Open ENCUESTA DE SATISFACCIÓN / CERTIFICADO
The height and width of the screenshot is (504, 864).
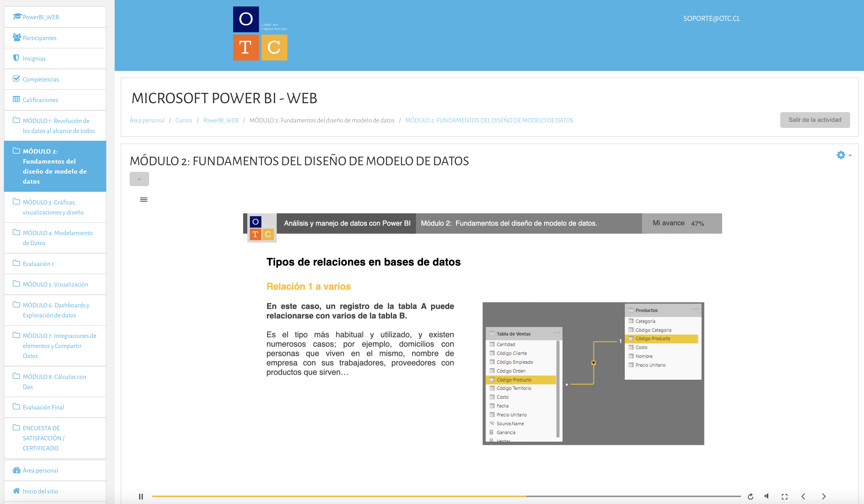(55, 438)
